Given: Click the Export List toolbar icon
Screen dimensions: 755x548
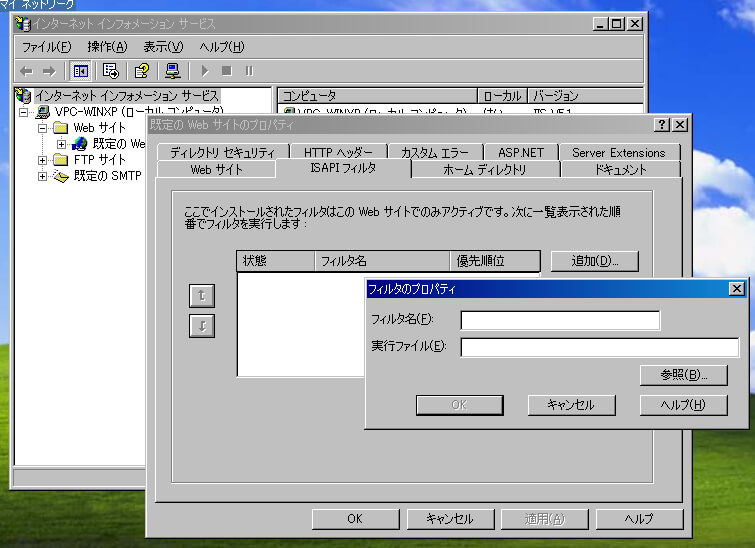Looking at the screenshot, I should tap(111, 71).
